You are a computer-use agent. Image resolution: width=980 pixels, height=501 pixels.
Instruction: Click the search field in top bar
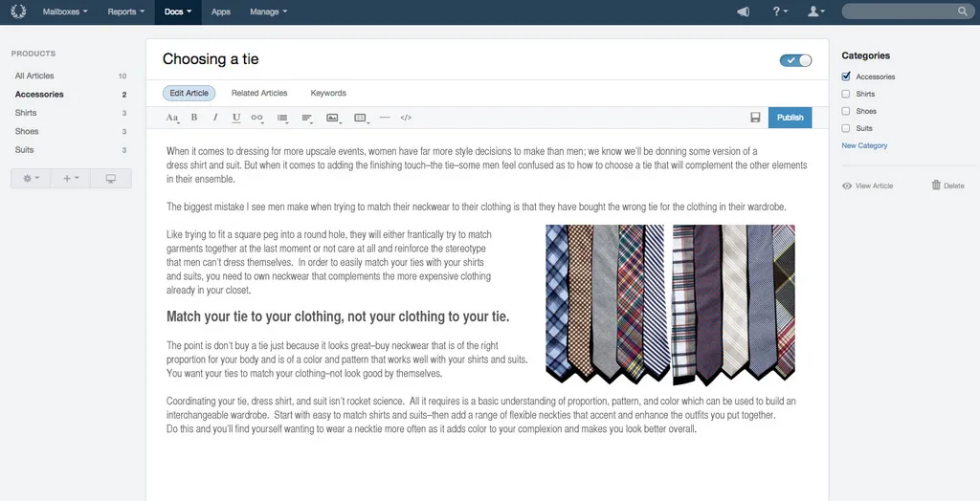tap(906, 11)
